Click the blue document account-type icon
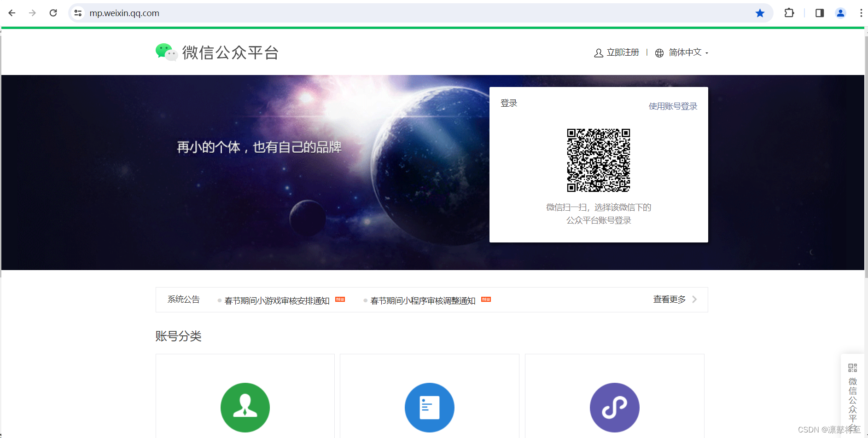This screenshot has width=868, height=438. coord(429,407)
